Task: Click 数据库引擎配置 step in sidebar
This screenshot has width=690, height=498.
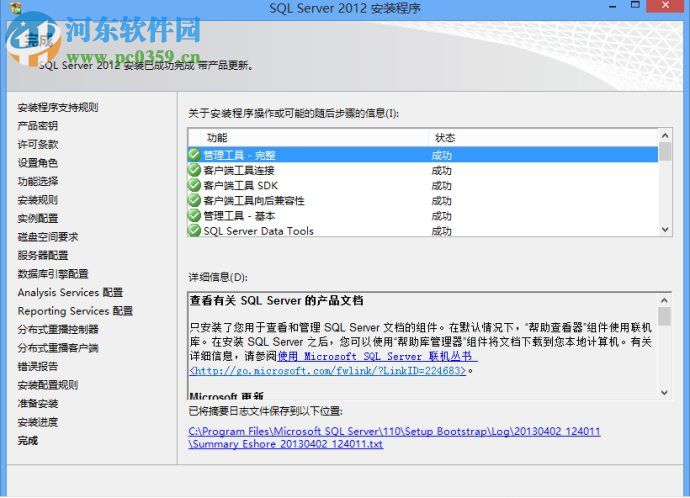Action: coord(53,274)
